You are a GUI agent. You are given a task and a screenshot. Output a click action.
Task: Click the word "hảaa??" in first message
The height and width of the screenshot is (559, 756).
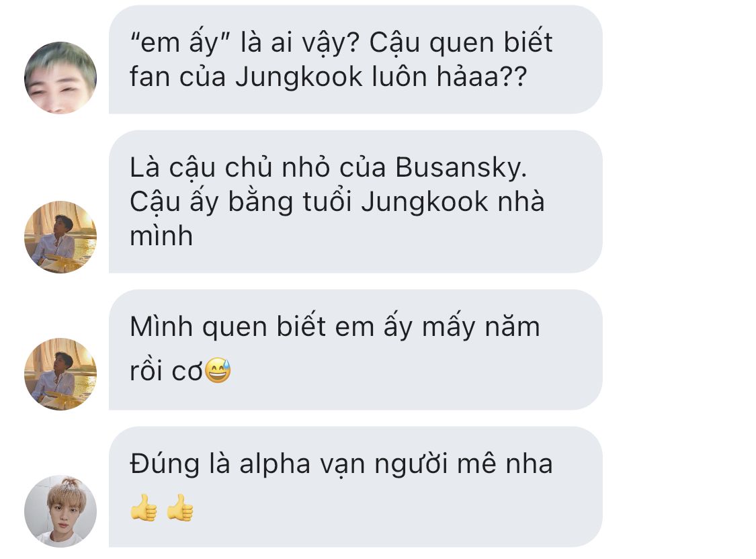pyautogui.click(x=482, y=77)
